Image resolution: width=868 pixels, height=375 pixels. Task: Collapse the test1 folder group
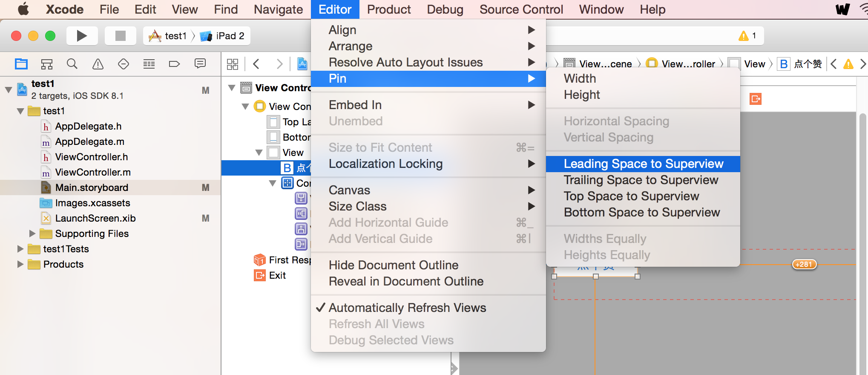coord(20,111)
